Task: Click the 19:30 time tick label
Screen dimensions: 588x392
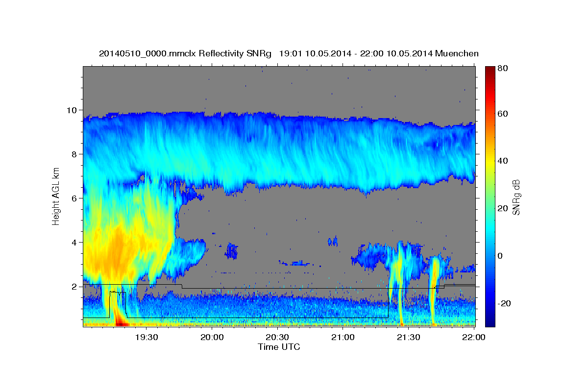Action: pos(147,337)
